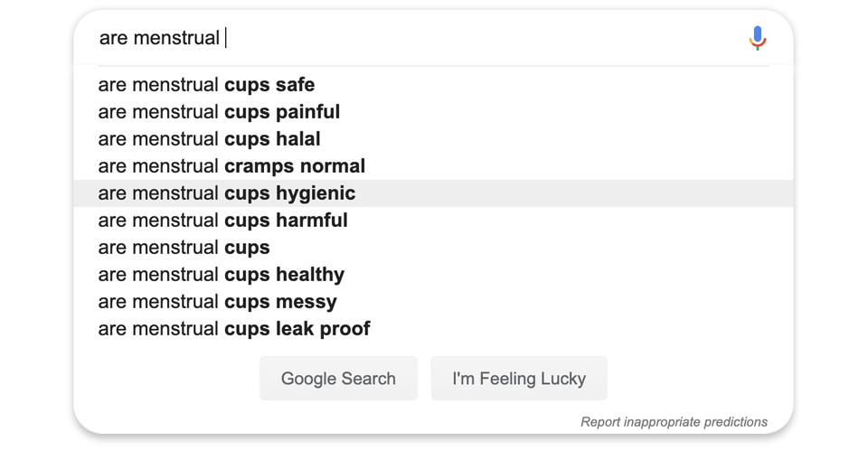Click the bold 'cramps normal' text
The image size is (868, 451).
295,166
